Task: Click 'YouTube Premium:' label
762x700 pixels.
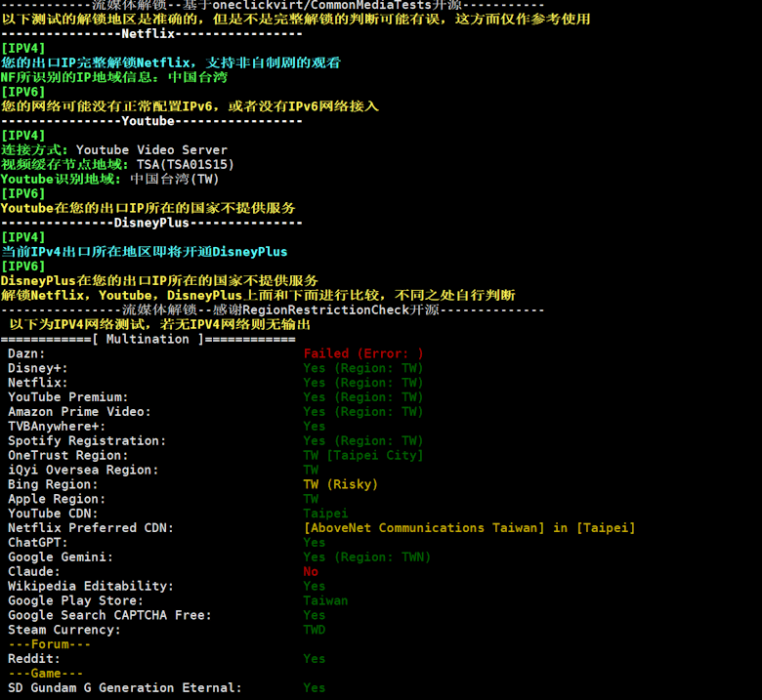Action: 68,397
